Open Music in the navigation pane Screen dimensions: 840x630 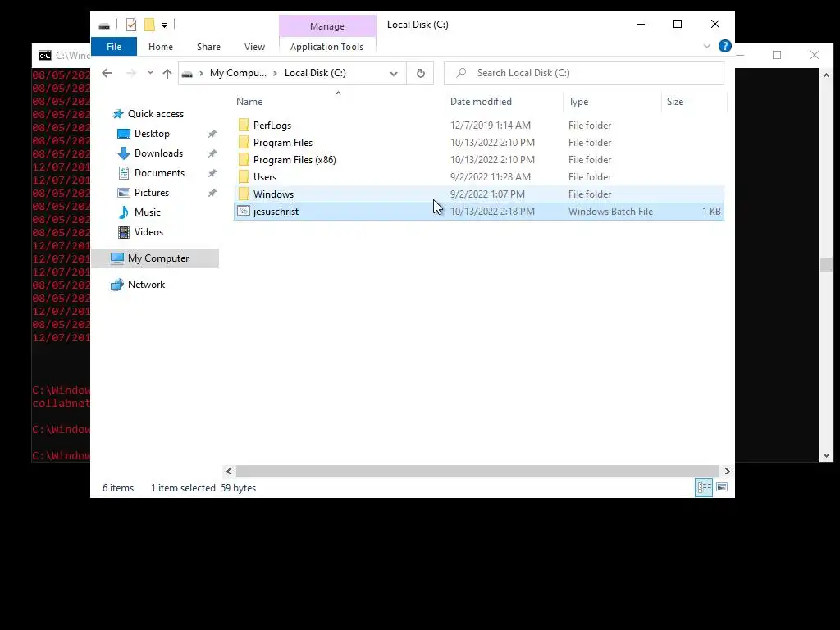point(148,212)
